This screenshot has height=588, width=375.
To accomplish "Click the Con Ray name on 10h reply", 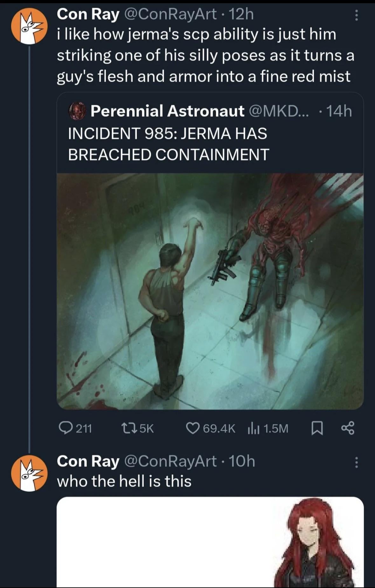I will (88, 461).
